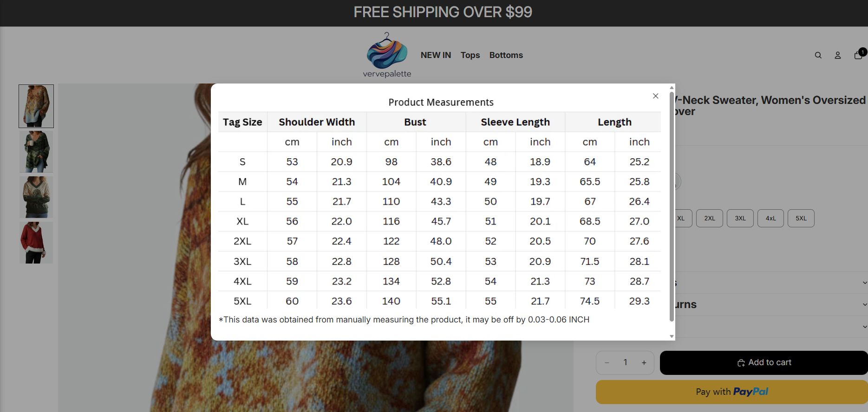Click the user account icon

[837, 55]
